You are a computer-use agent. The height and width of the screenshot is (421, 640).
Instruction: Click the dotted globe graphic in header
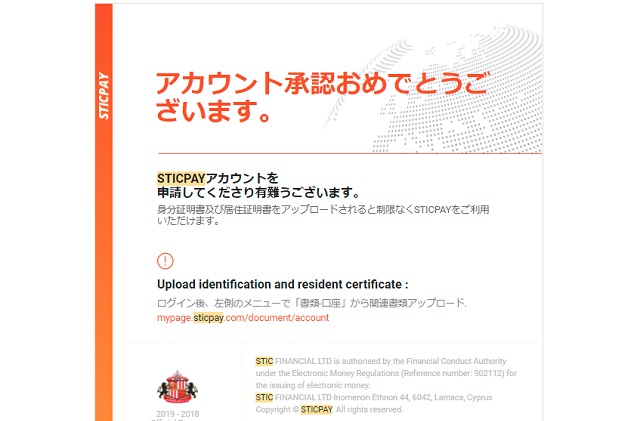tap(470, 70)
